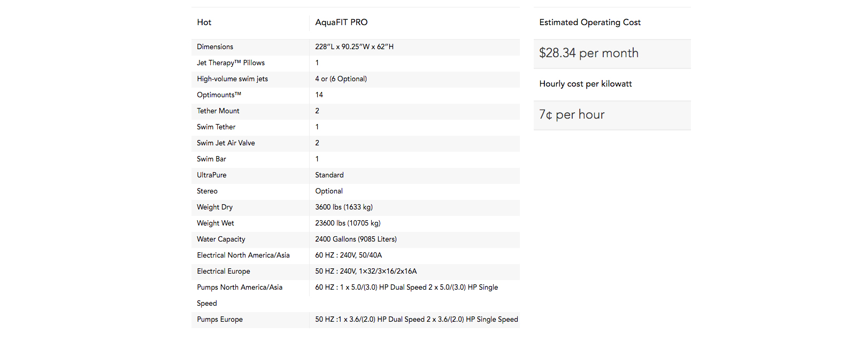Viewport: 868px width, 341px height.
Task: Click the UltraPure Standard value
Action: (329, 175)
